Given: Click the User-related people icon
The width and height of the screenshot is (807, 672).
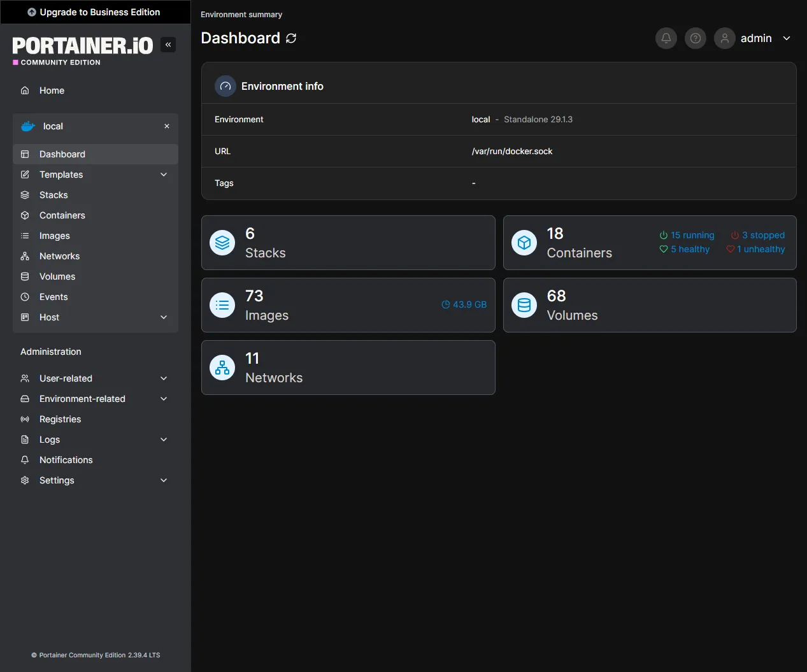Looking at the screenshot, I should point(25,378).
